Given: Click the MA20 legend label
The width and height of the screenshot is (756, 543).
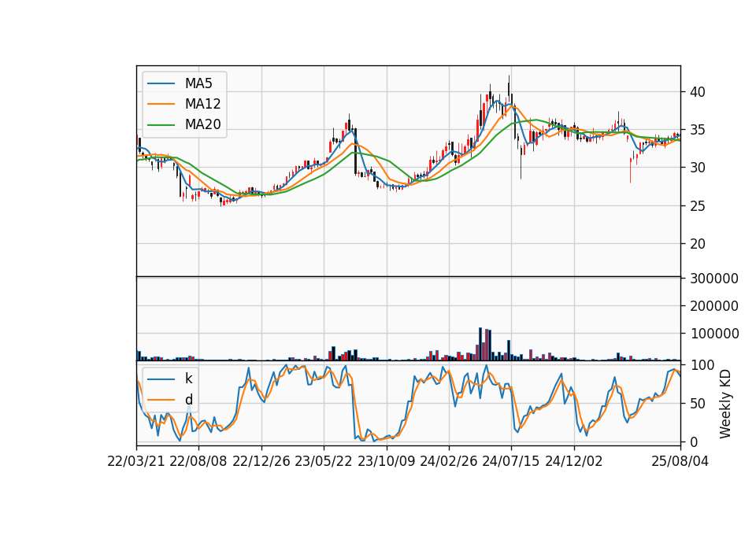Looking at the screenshot, I should pyautogui.click(x=202, y=125).
